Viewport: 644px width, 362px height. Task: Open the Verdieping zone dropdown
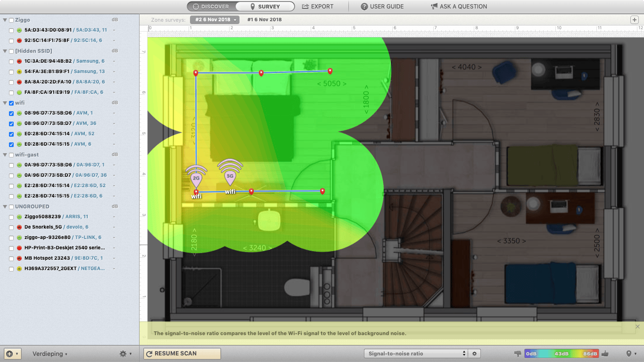tap(50, 354)
